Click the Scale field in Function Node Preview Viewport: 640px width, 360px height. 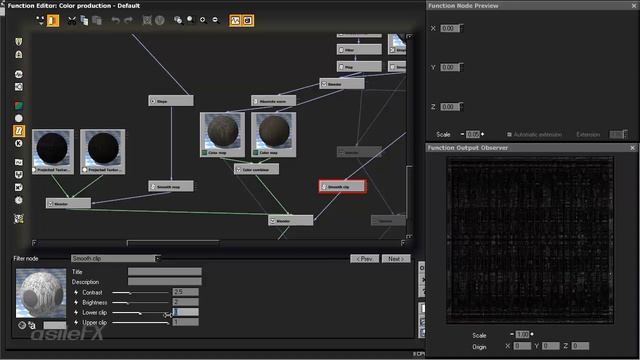473,134
